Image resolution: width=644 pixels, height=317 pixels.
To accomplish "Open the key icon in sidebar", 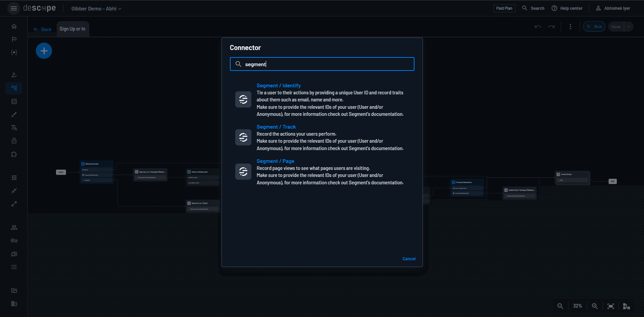I will 14,240.
